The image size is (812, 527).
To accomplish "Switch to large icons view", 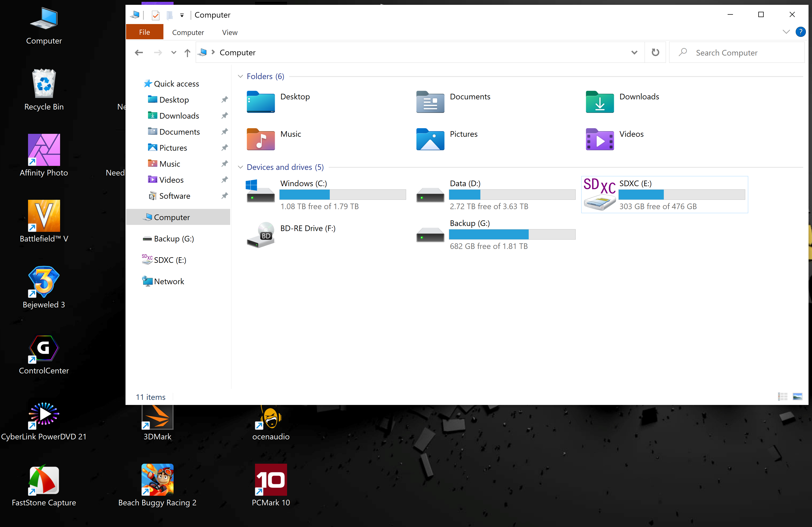I will pyautogui.click(x=797, y=397).
